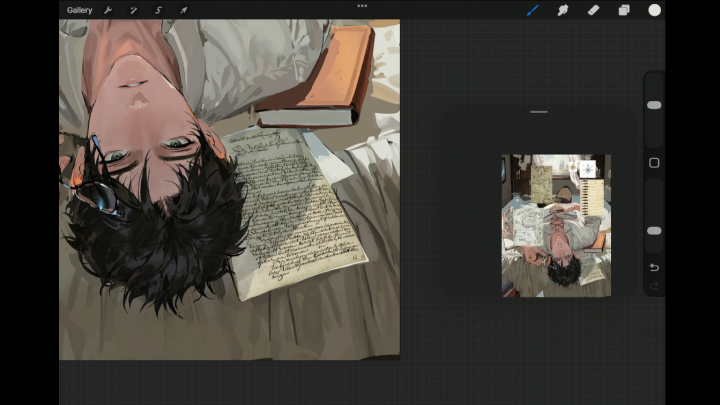Select the Eraser tool
The height and width of the screenshot is (405, 720).
[x=593, y=10]
